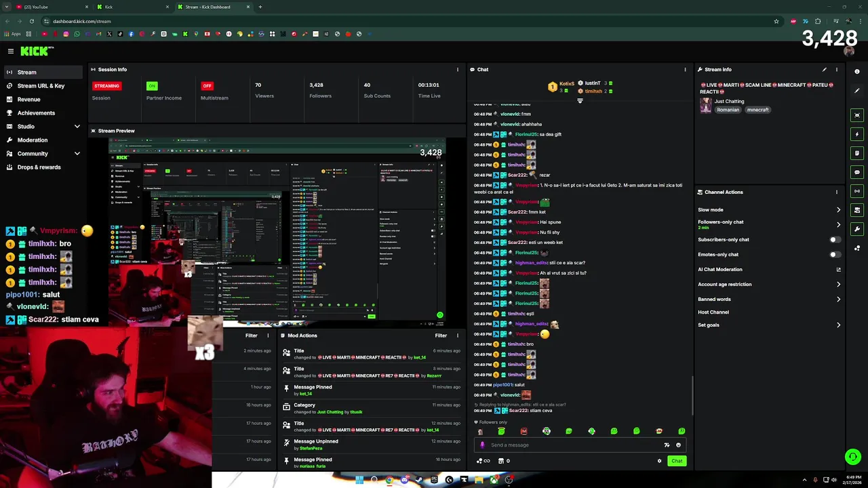Click the browser address bar
The width and height of the screenshot is (868, 488).
(407, 21)
